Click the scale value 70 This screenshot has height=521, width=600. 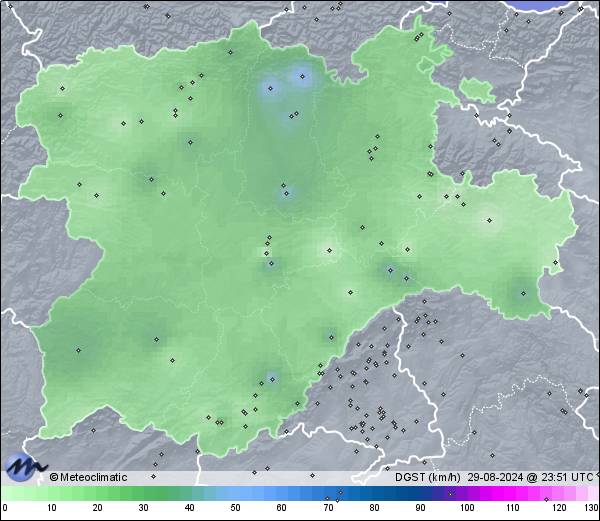(x=328, y=508)
